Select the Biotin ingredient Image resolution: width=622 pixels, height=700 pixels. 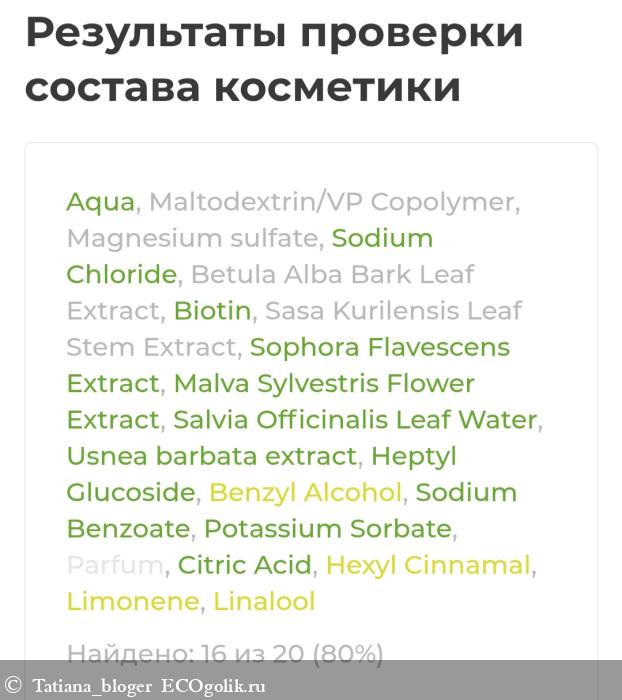point(212,311)
